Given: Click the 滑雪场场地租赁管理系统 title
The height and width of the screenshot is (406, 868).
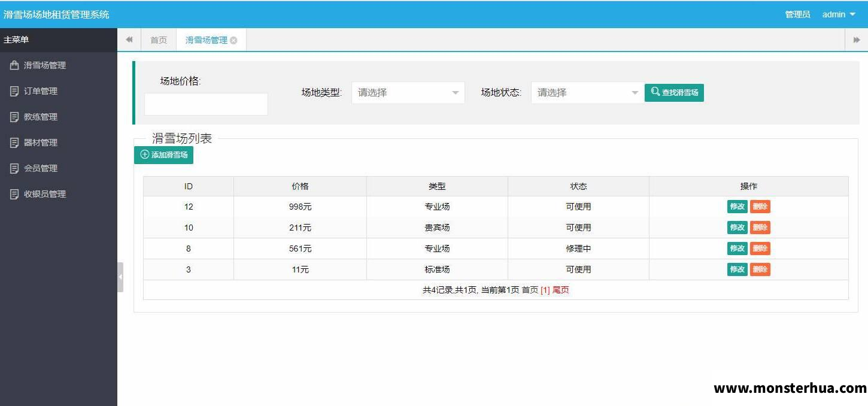Looking at the screenshot, I should [56, 14].
